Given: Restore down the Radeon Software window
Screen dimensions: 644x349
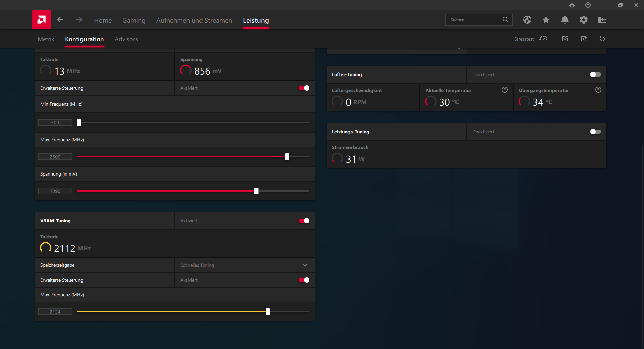Looking at the screenshot, I should coord(620,5).
